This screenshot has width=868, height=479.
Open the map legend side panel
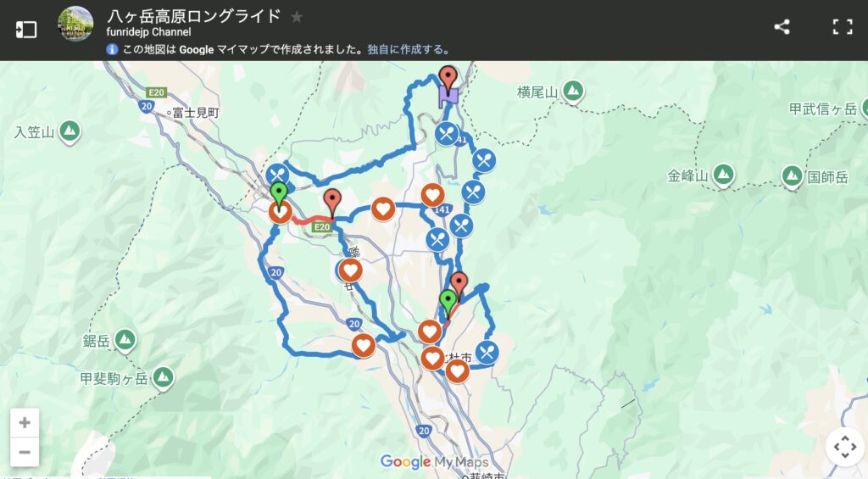pyautogui.click(x=26, y=30)
